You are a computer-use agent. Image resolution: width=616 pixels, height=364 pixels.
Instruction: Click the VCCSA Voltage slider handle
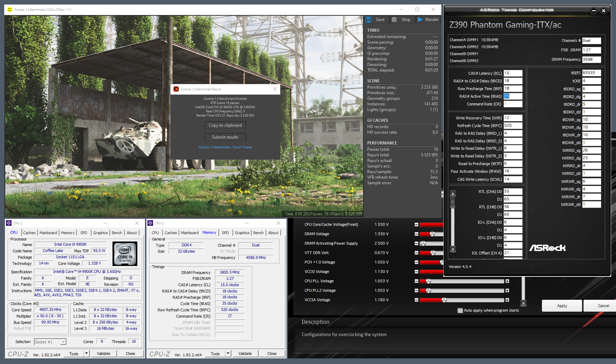tap(444, 300)
